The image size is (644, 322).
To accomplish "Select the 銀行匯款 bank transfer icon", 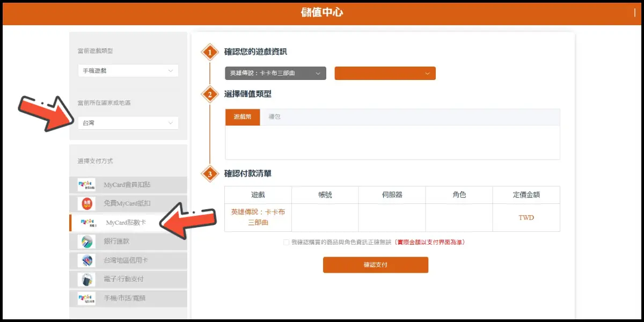I will click(x=86, y=241).
